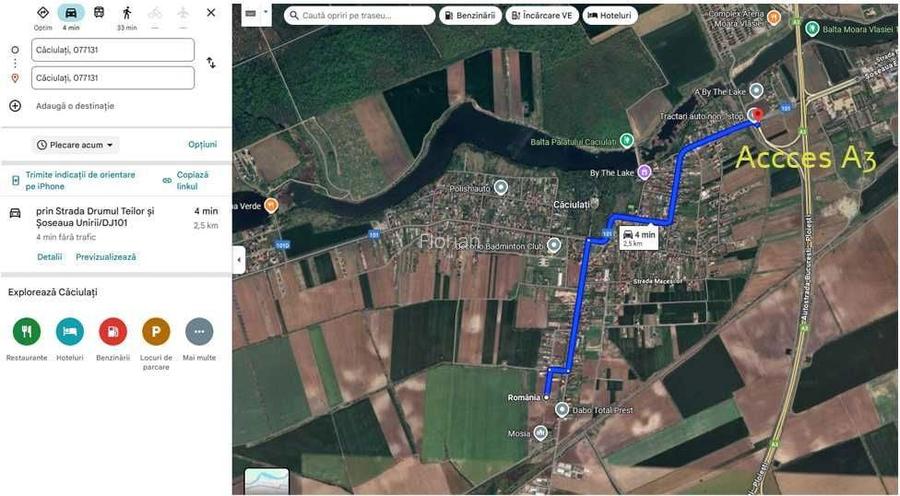
Task: Toggle the map layers thumbnail
Action: (x=267, y=482)
